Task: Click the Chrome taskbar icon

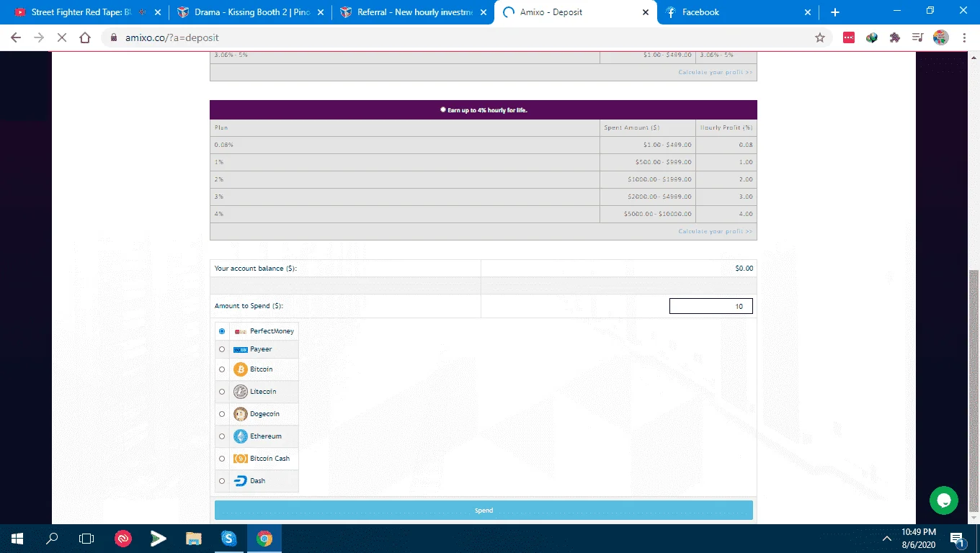Action: (264, 538)
